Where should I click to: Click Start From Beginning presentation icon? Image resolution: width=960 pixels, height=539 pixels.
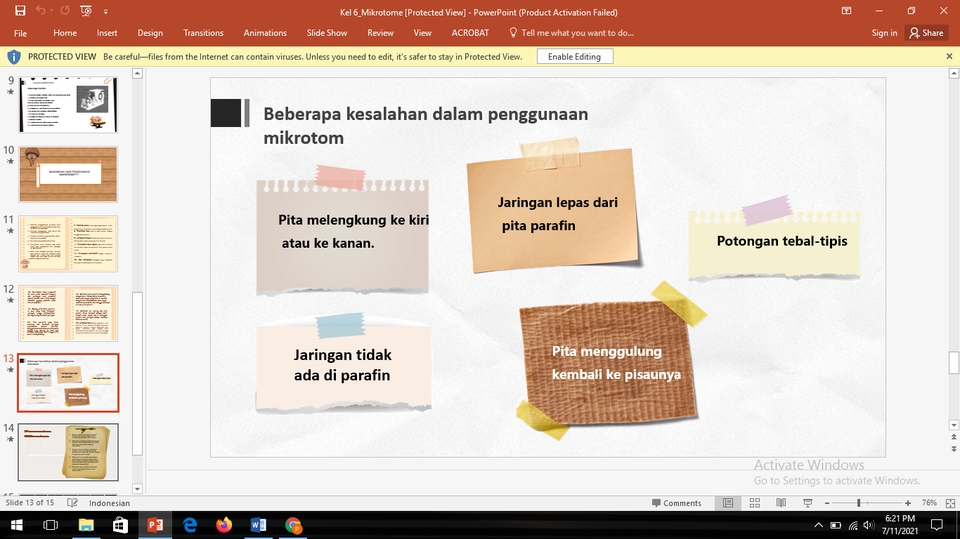click(86, 10)
